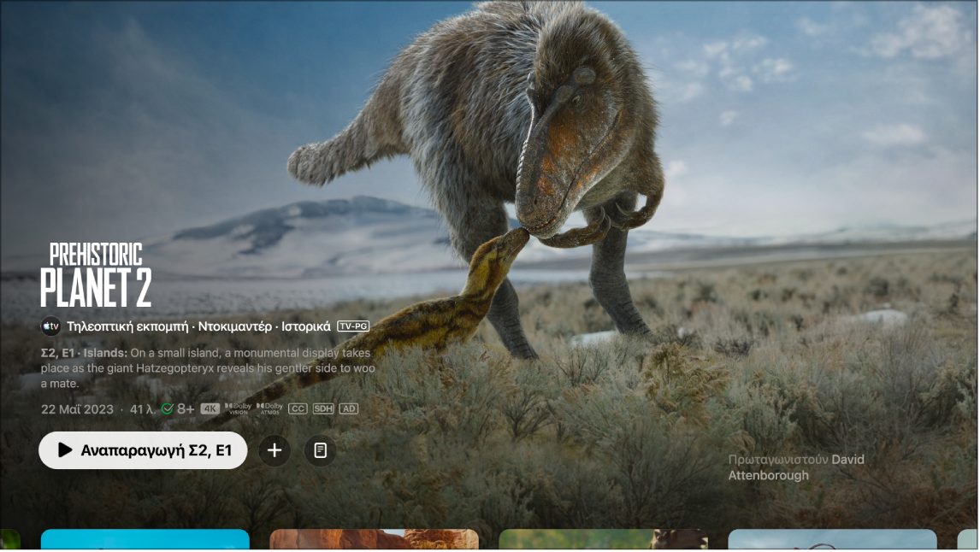The image size is (980, 552).
Task: Click the Dolby Atmos badge
Action: (x=269, y=409)
